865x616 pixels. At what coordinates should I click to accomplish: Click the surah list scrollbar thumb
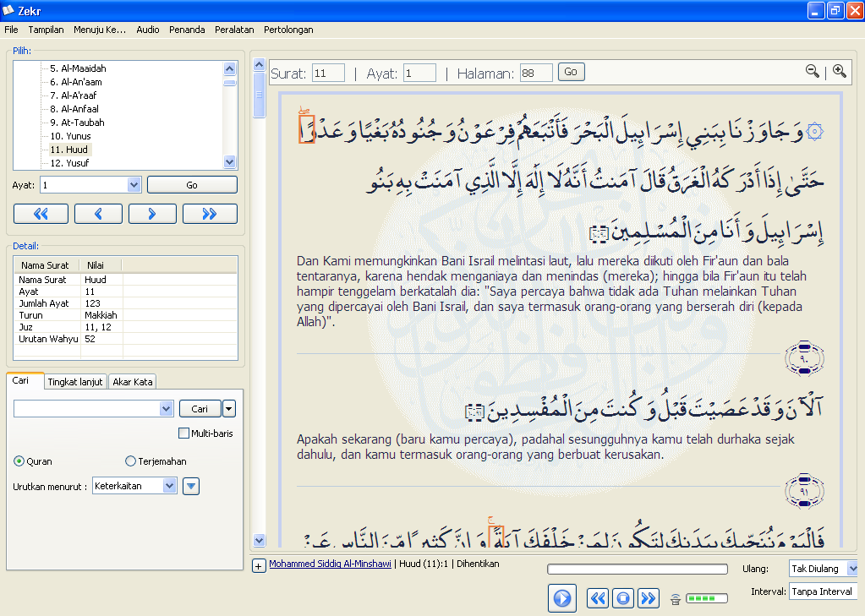(229, 84)
